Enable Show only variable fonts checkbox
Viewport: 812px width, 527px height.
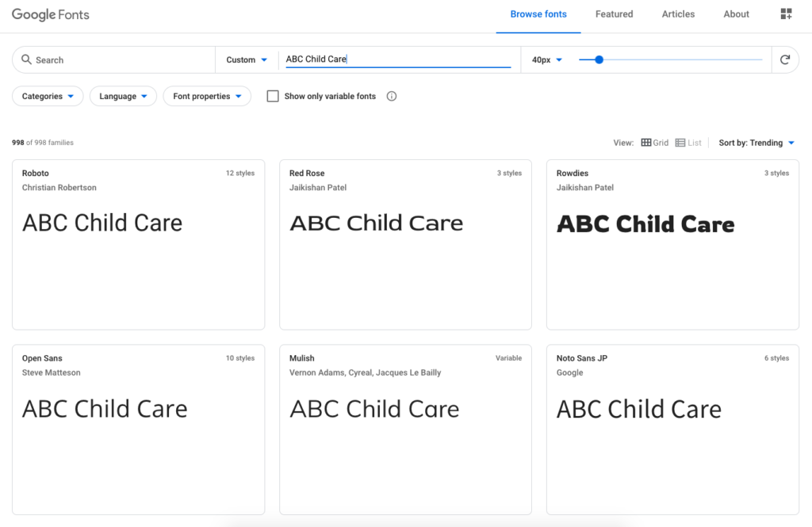pyautogui.click(x=273, y=97)
